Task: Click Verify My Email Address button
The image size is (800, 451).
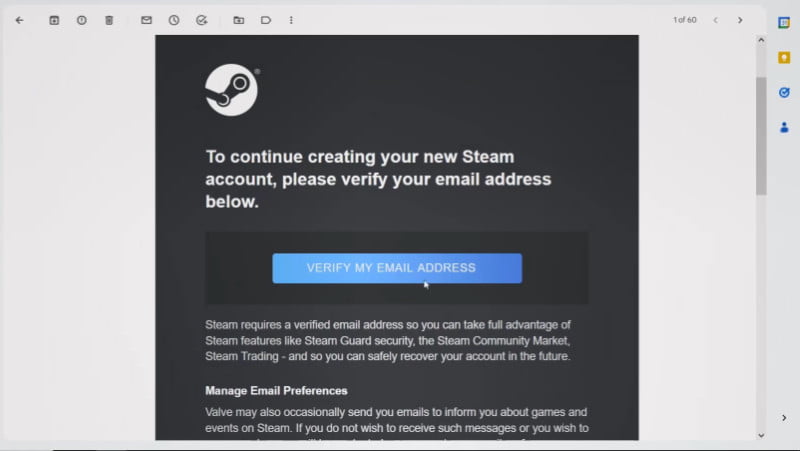Action: pyautogui.click(x=397, y=268)
